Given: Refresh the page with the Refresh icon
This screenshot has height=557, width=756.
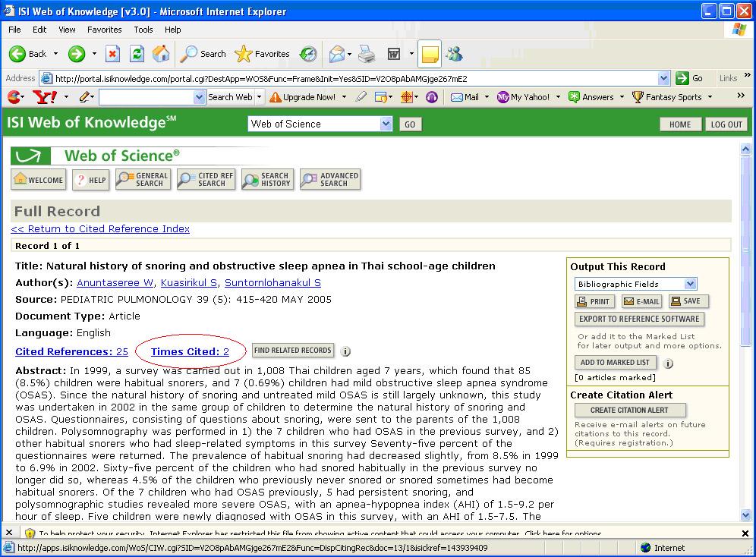Looking at the screenshot, I should click(x=137, y=54).
